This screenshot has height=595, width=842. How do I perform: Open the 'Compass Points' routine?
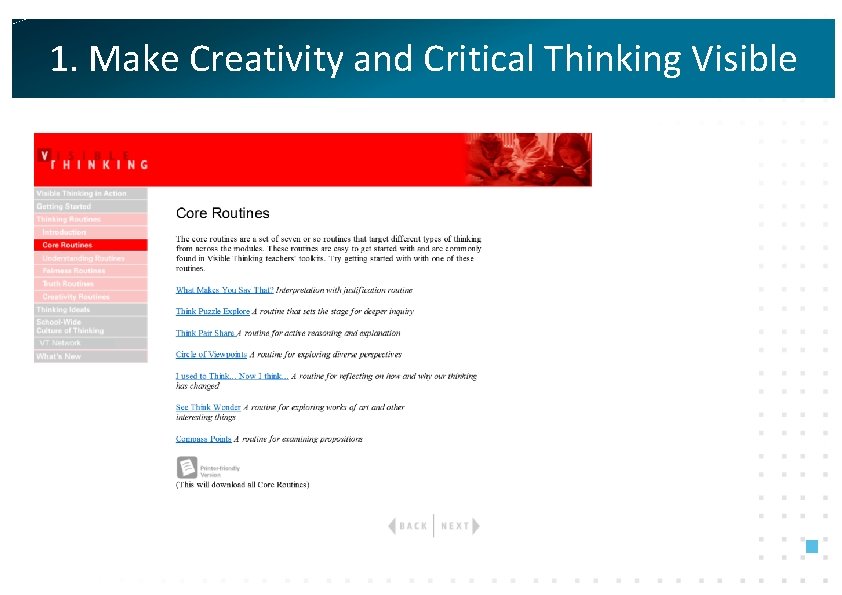pos(204,438)
